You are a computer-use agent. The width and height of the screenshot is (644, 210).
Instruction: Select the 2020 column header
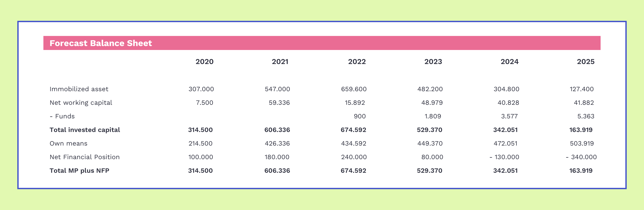[x=204, y=62]
